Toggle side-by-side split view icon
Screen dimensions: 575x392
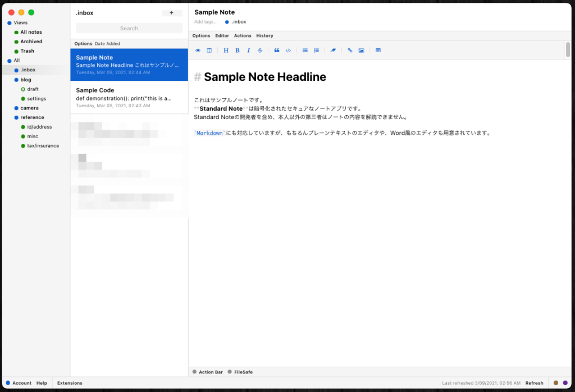[209, 51]
